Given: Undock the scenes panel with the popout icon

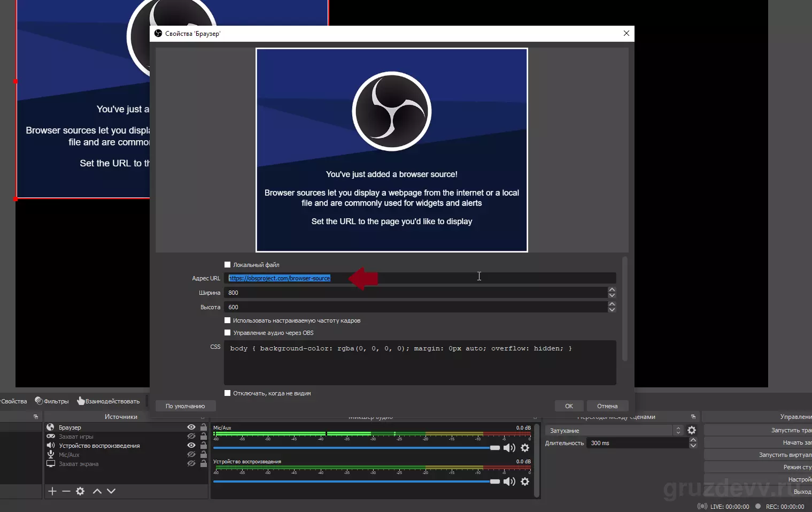Looking at the screenshot, I should tap(36, 417).
